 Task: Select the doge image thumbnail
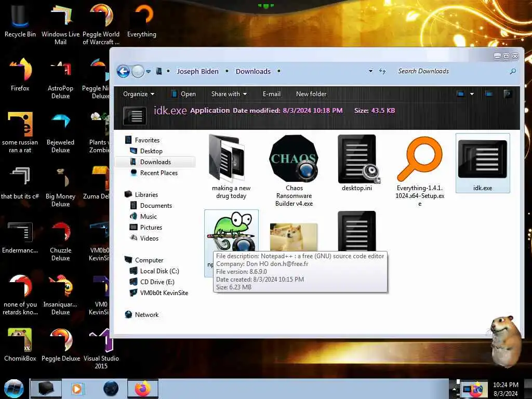coord(294,237)
